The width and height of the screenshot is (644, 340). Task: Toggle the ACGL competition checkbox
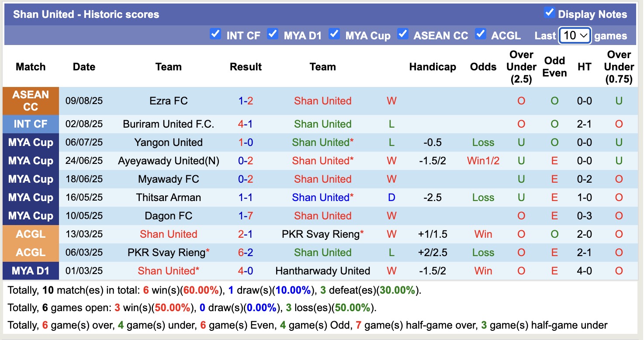[x=481, y=34]
